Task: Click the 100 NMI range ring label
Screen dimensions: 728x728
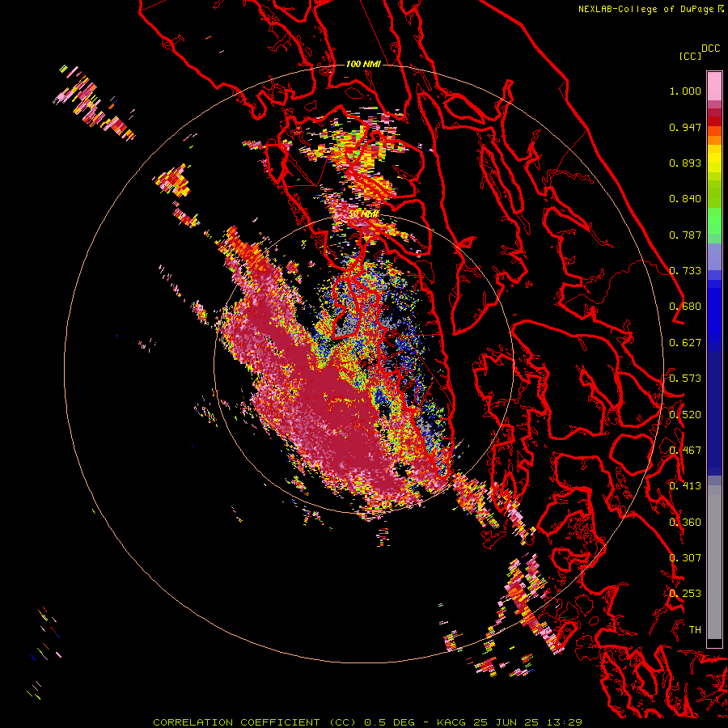Action: 363,64
